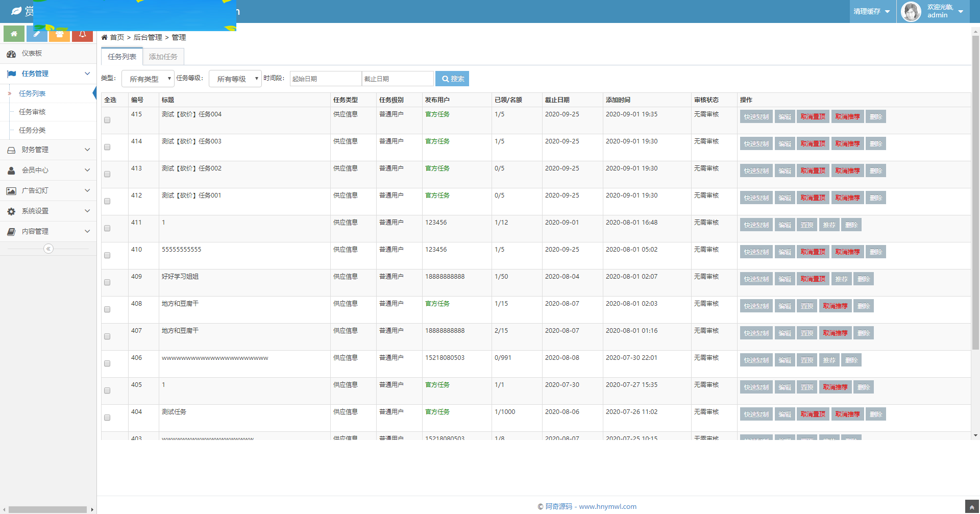Open 任务审核 in the sidebar submenu

point(32,112)
